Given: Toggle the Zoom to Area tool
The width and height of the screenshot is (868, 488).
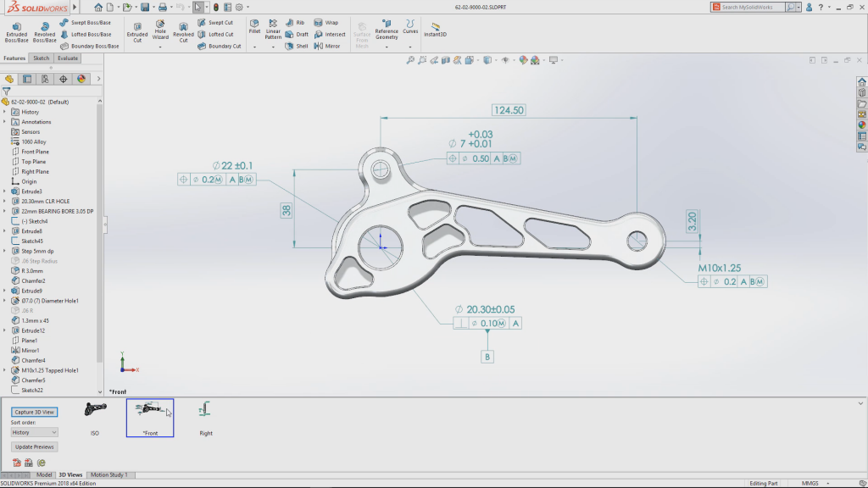Looking at the screenshot, I should [421, 60].
